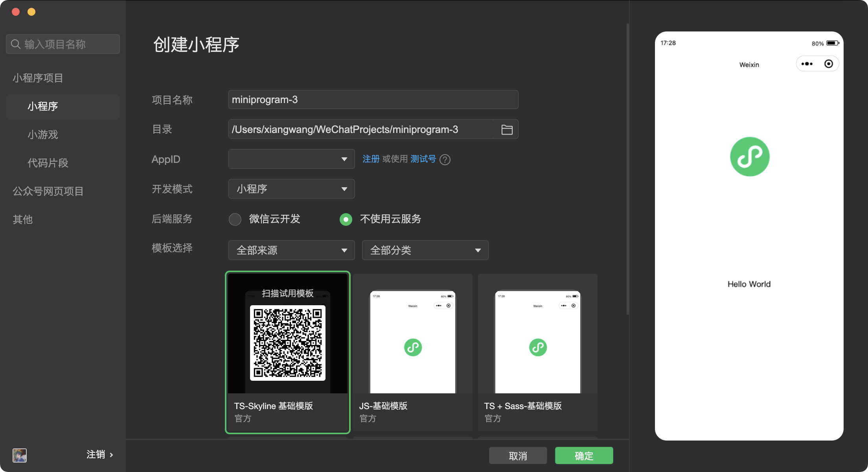Click the folder browse icon next to directory

point(507,130)
